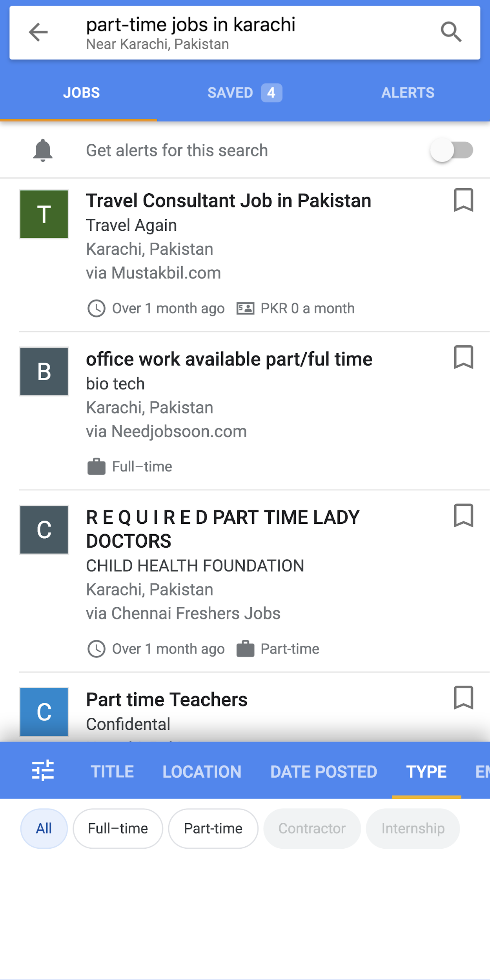Bookmark the Travel Consultant job
This screenshot has height=980, width=490.
coord(463,200)
